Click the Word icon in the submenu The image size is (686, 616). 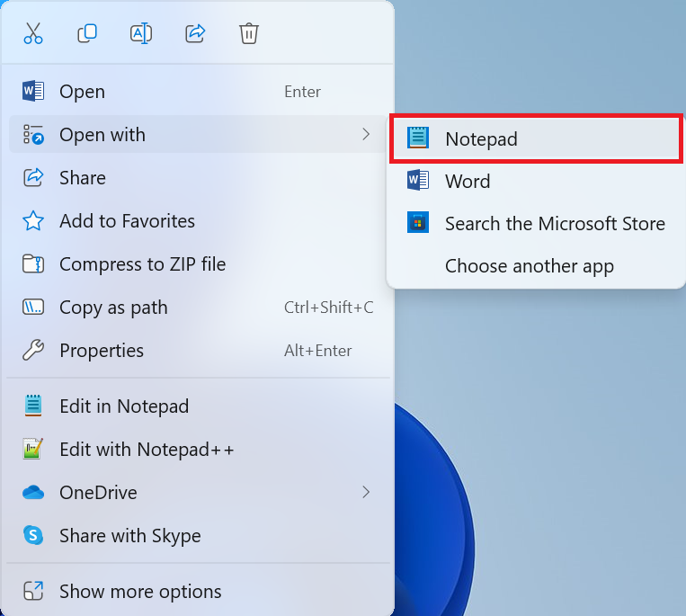(x=418, y=180)
